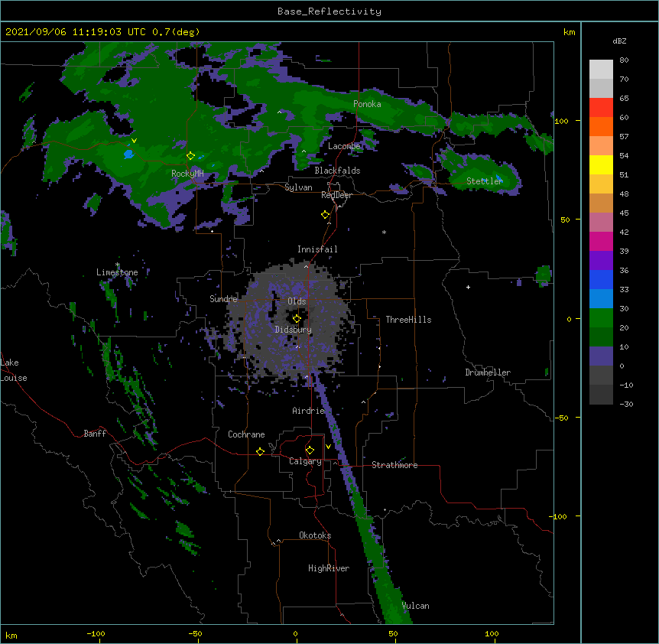Click the Base_Reflectivity title

(x=329, y=11)
